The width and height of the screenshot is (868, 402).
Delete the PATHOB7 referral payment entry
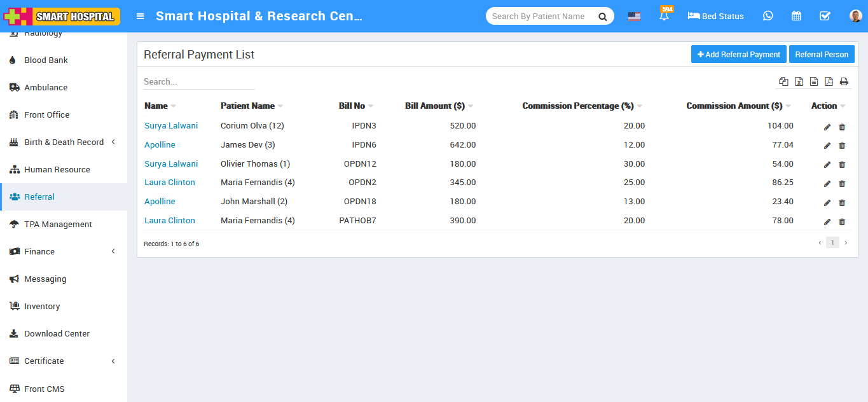(842, 221)
